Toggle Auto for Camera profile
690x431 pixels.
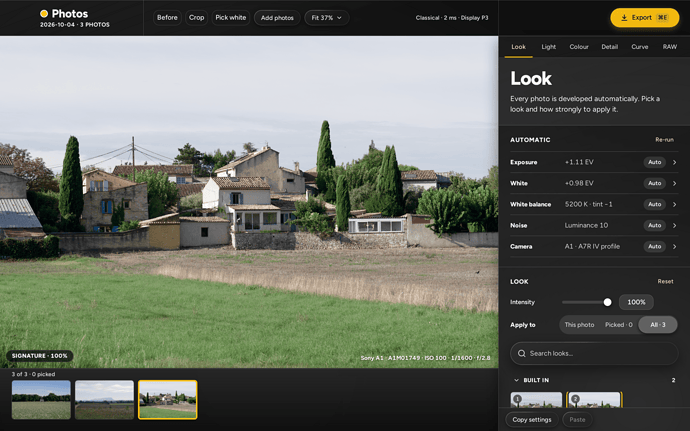coord(654,247)
